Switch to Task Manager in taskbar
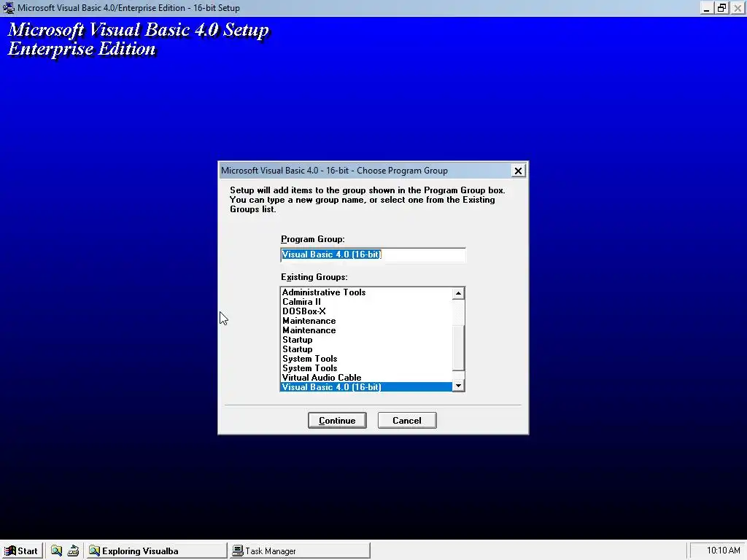 300,551
